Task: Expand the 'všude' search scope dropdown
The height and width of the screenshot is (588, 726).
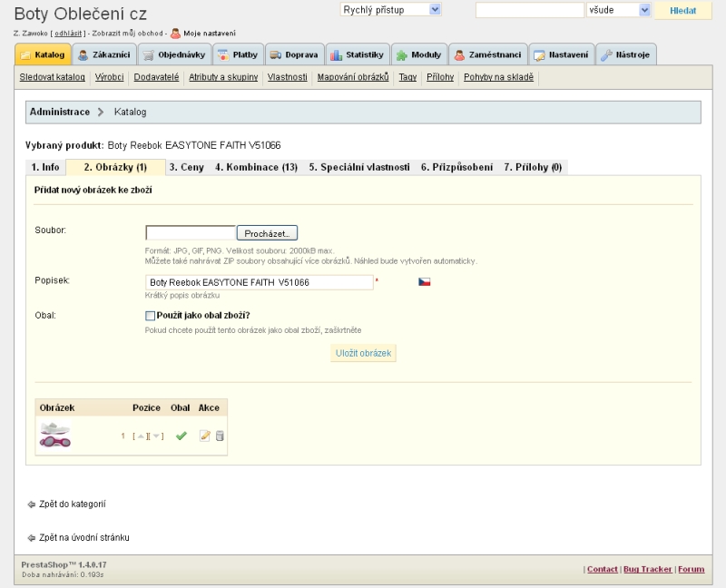Action: pos(619,10)
